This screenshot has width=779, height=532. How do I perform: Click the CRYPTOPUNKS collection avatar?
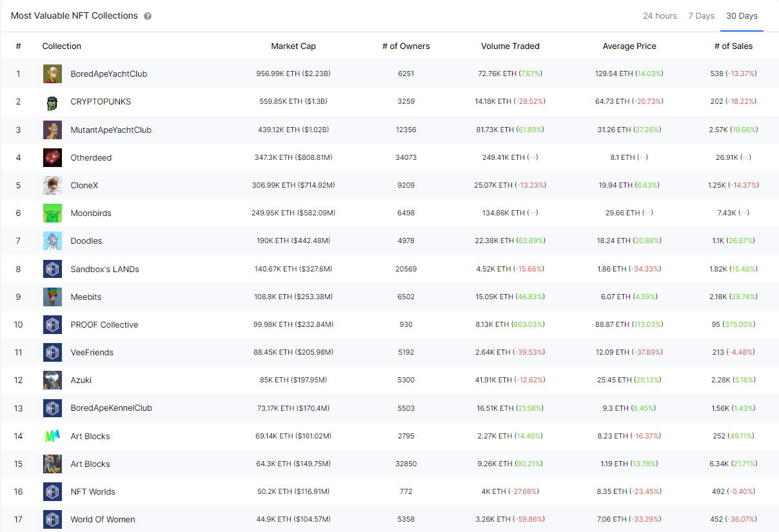52,102
